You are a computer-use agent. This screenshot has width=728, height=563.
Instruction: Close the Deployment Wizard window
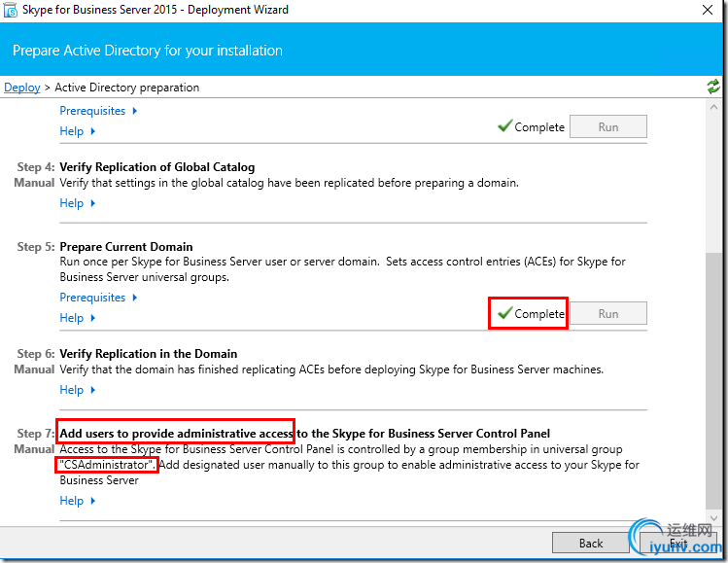705,11
